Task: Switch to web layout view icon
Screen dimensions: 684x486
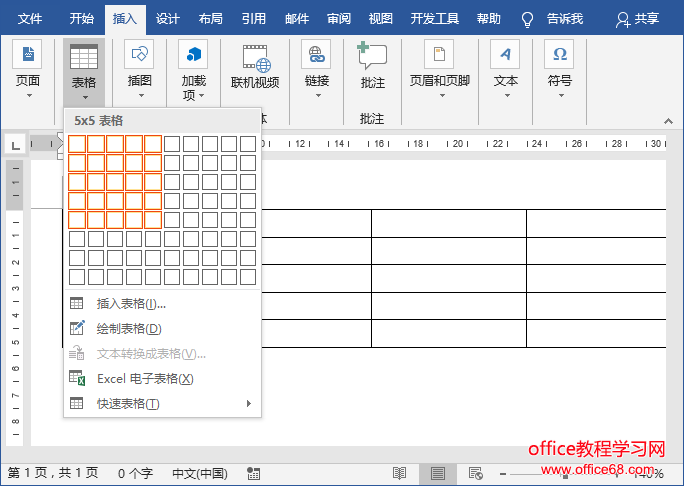Action: coord(475,473)
